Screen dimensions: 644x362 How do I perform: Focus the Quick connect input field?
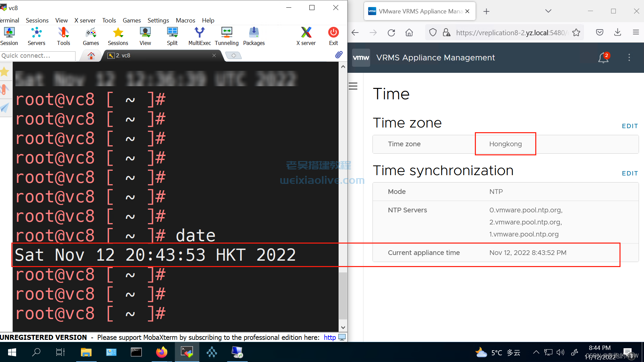[x=38, y=56]
